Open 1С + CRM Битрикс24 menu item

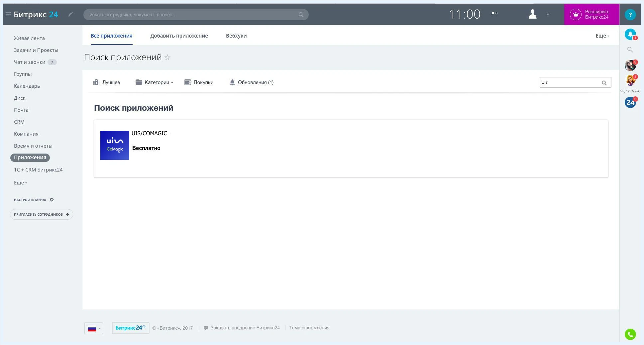(x=38, y=170)
